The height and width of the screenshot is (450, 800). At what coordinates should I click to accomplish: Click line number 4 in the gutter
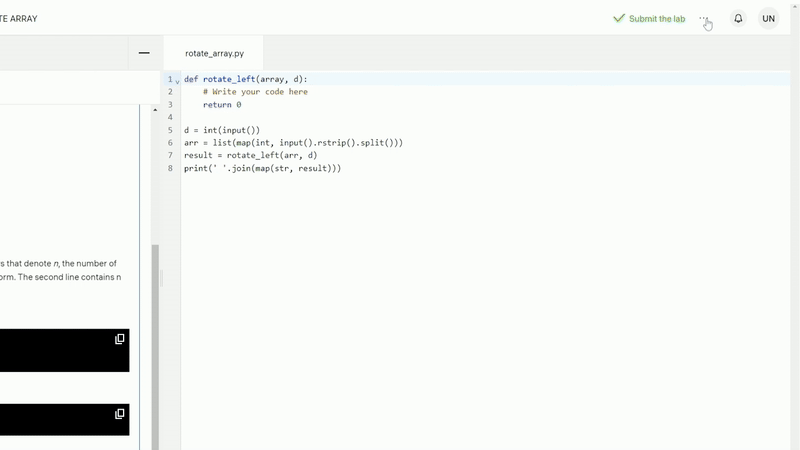point(170,117)
